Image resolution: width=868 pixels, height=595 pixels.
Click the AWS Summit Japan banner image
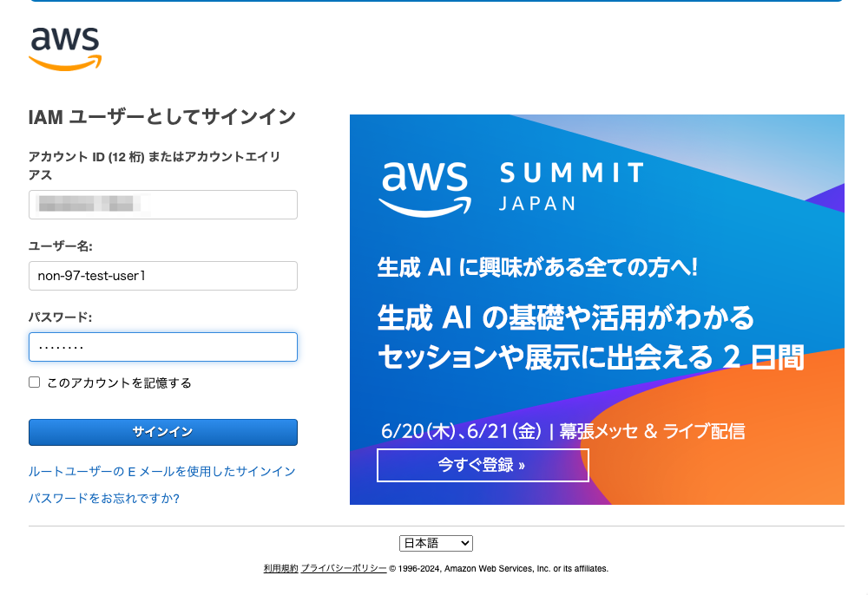596,308
